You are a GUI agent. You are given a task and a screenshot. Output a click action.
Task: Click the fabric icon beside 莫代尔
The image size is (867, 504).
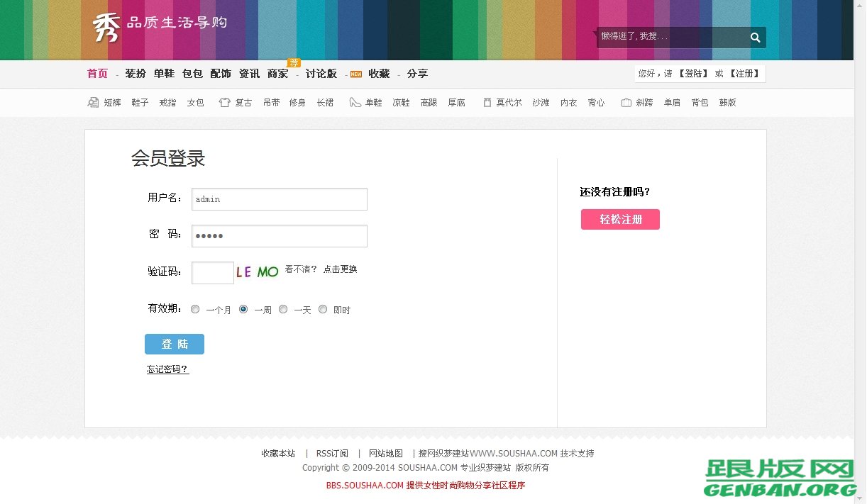click(486, 101)
